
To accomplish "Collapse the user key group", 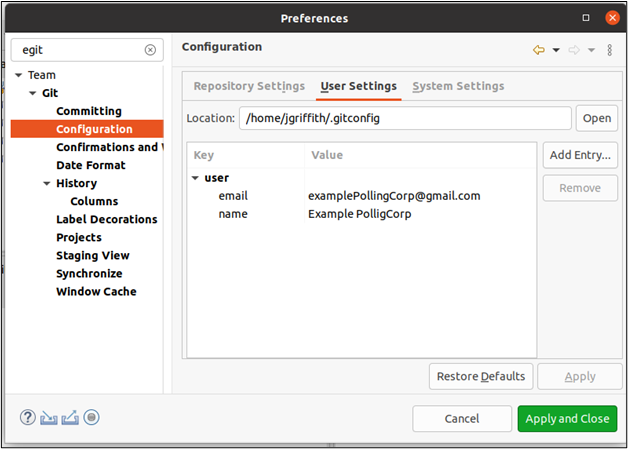I will pyautogui.click(x=195, y=178).
